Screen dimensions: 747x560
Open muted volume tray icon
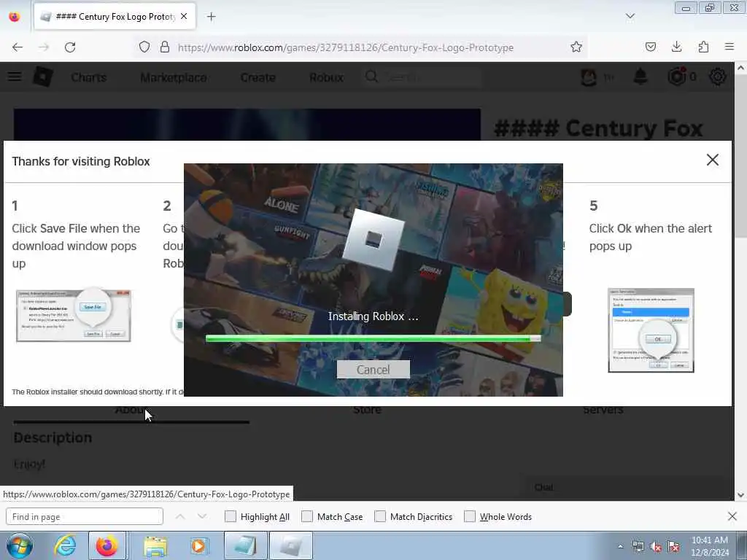[656, 547]
